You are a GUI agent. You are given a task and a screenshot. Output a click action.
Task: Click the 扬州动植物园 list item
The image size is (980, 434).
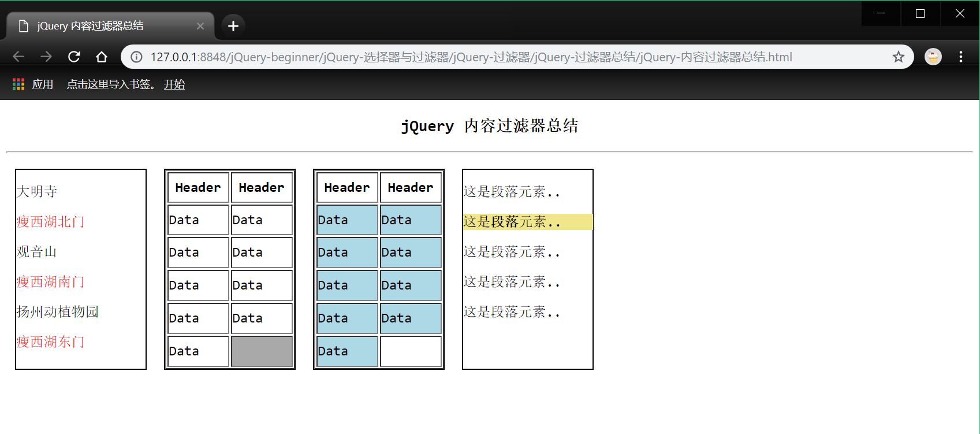(x=58, y=312)
